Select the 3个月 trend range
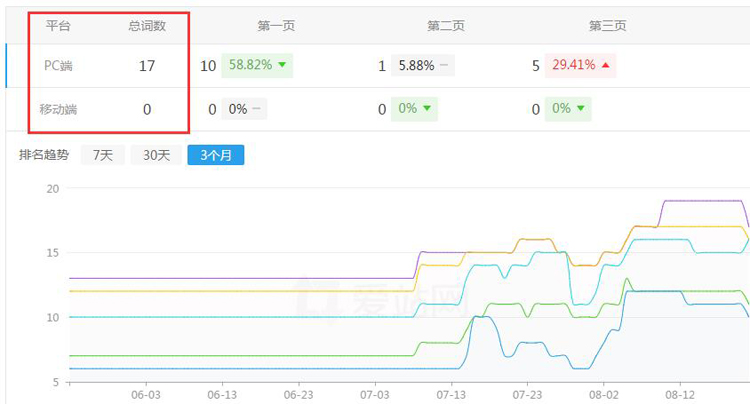The width and height of the screenshot is (750, 404). 216,155
